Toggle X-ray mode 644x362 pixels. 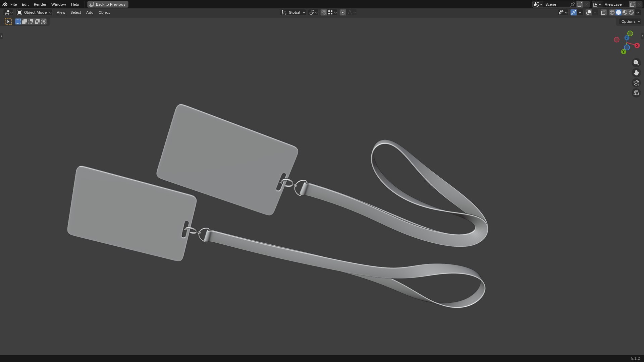coord(603,12)
